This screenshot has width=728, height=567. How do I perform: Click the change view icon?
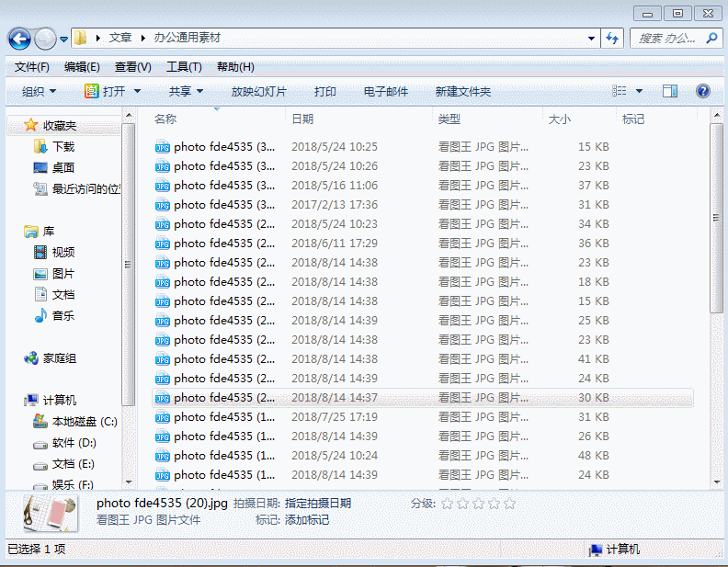click(619, 91)
